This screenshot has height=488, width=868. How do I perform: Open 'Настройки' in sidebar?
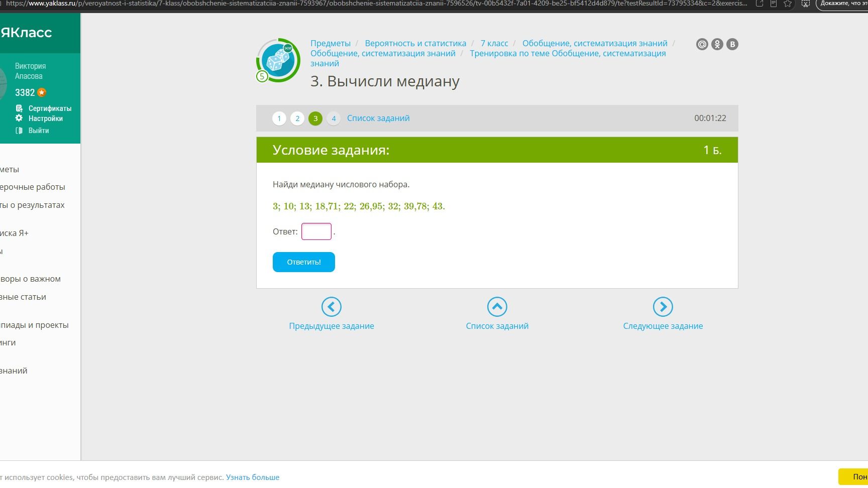[x=46, y=118]
